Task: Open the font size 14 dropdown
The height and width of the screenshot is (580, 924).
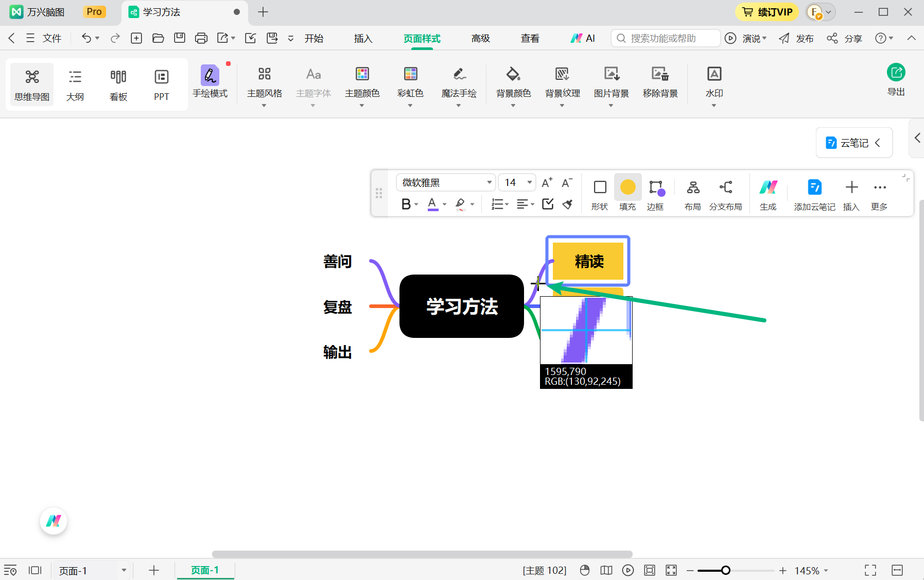Action: click(517, 182)
